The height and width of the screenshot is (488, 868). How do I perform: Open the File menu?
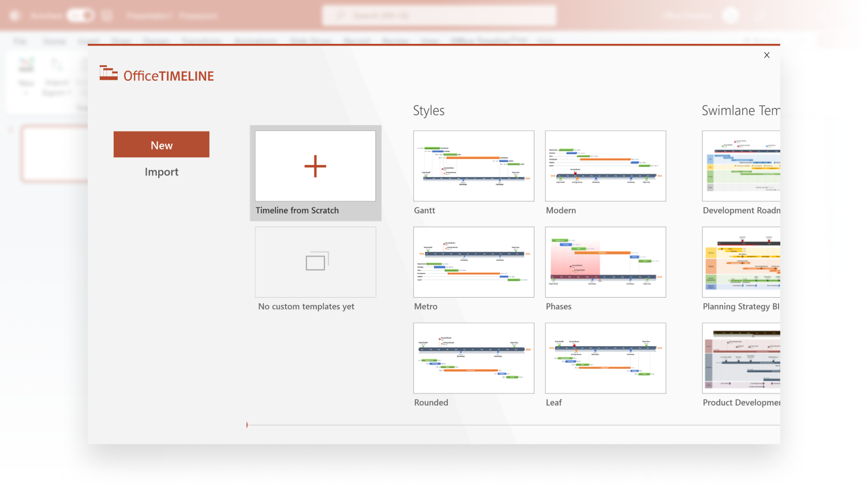20,41
